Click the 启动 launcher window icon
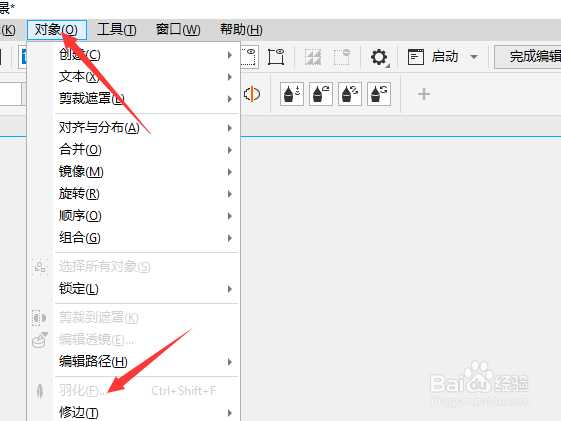561x421 pixels. 416,57
